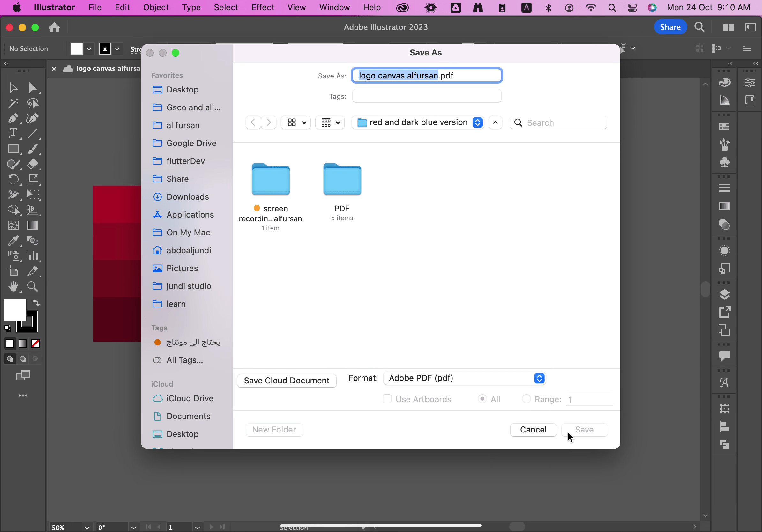762x532 pixels.
Task: Select the Type tool
Action: point(13,133)
